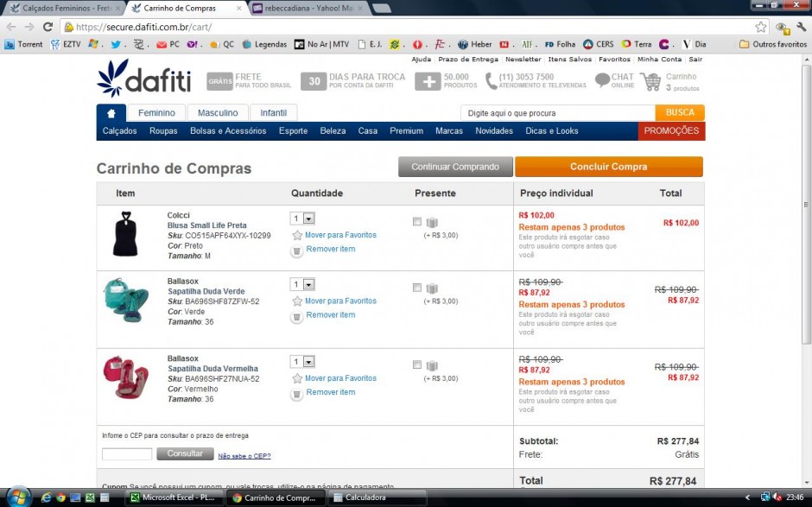The height and width of the screenshot is (507, 812).
Task: Click the CEP input field
Action: point(127,454)
